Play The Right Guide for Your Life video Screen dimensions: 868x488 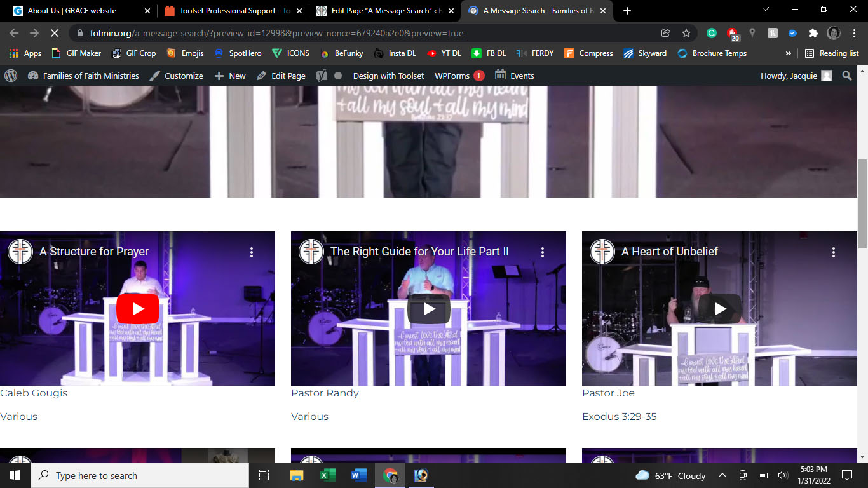(x=429, y=309)
